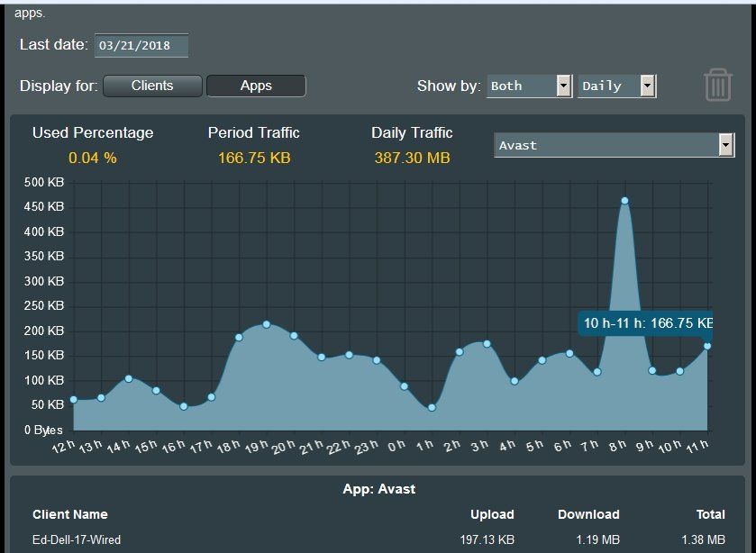Click the 12h first data point

[74, 399]
